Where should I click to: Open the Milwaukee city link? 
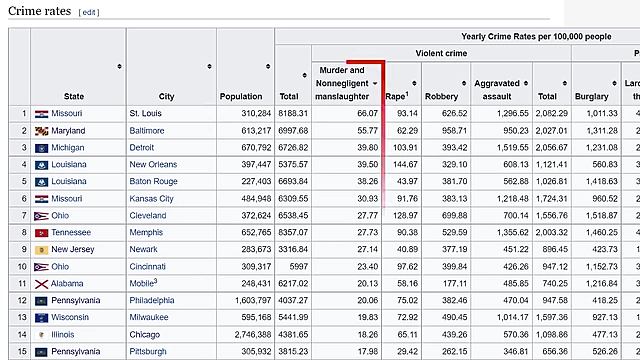(x=149, y=317)
